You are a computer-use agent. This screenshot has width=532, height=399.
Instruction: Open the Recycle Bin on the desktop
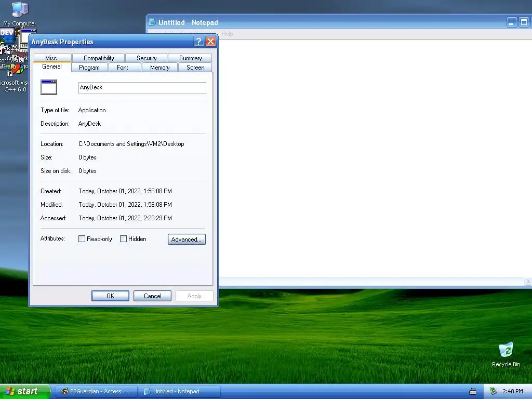click(506, 354)
